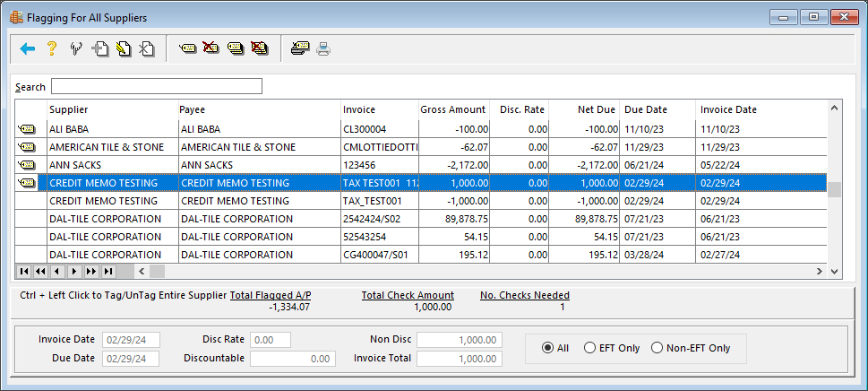Click invoice date 05/22/24 cell
The image size is (868, 391).
(x=761, y=165)
